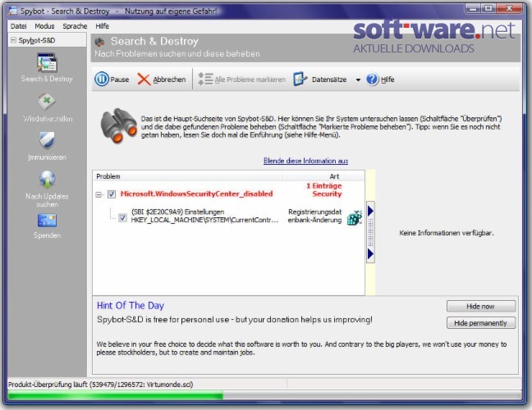This screenshot has height=410, width=532.
Task: Minimize the Spybot window
Action: point(471,8)
